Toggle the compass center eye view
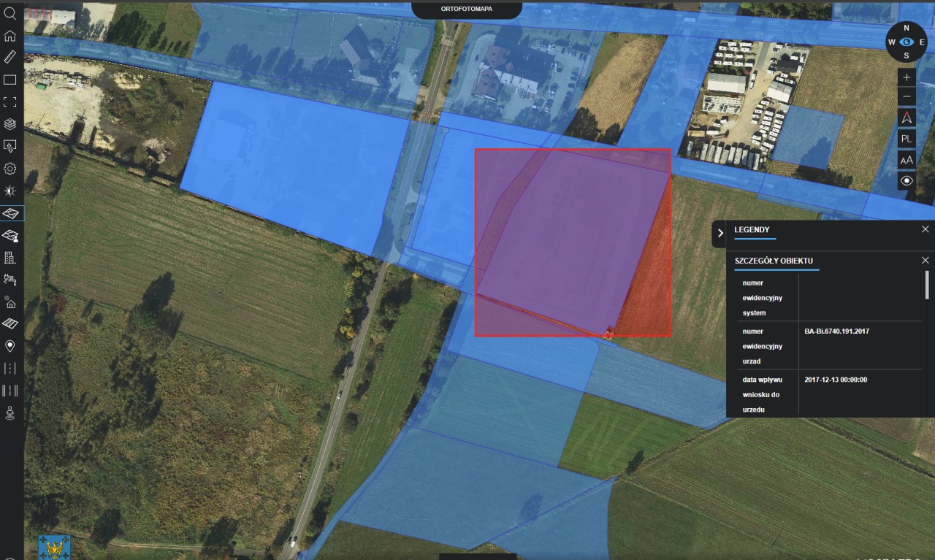 click(907, 42)
